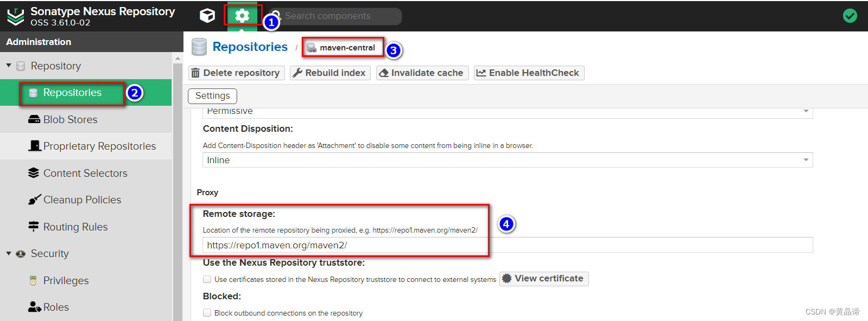Click the maven-central breadcrumb label
868x321 pixels.
(x=347, y=48)
